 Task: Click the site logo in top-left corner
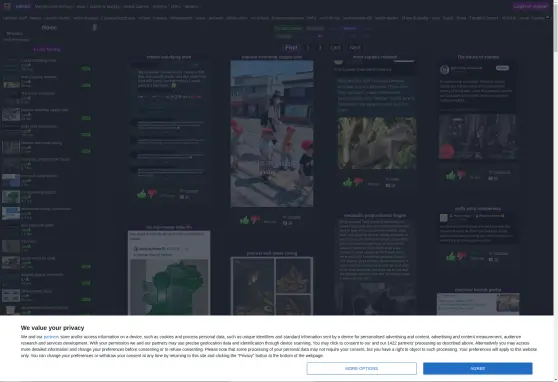coord(7,6)
